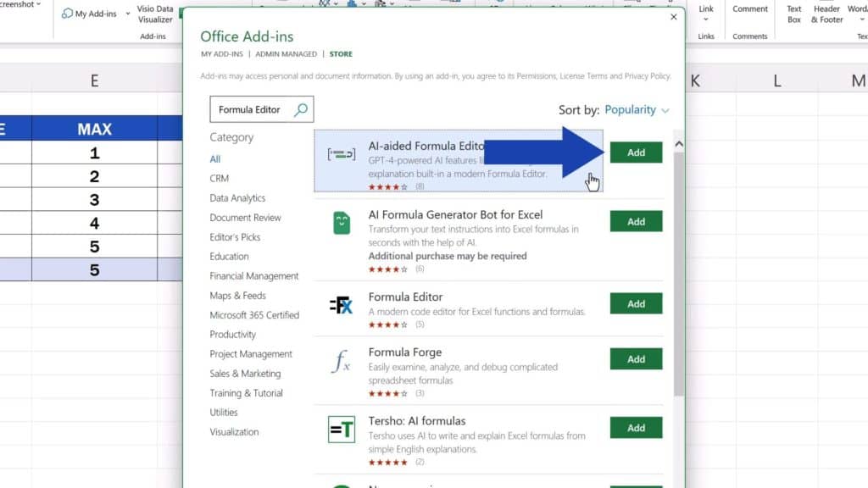The height and width of the screenshot is (488, 868).
Task: Filter by Utilities category
Action: coord(224,413)
